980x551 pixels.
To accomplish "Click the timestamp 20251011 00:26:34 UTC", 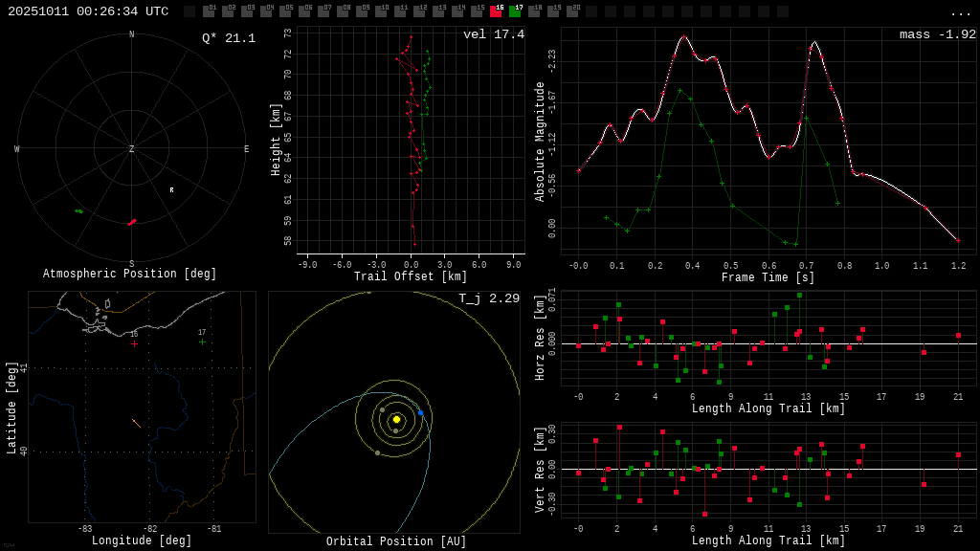I will click(x=88, y=11).
